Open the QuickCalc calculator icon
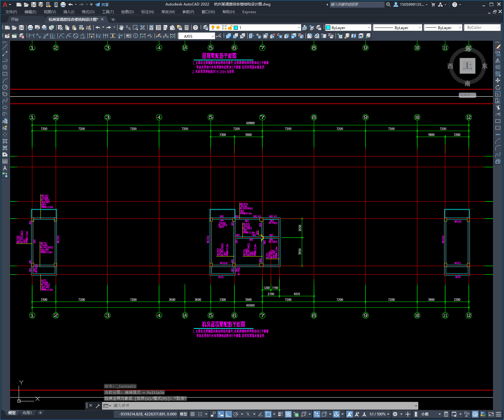The image size is (504, 420). [187, 28]
